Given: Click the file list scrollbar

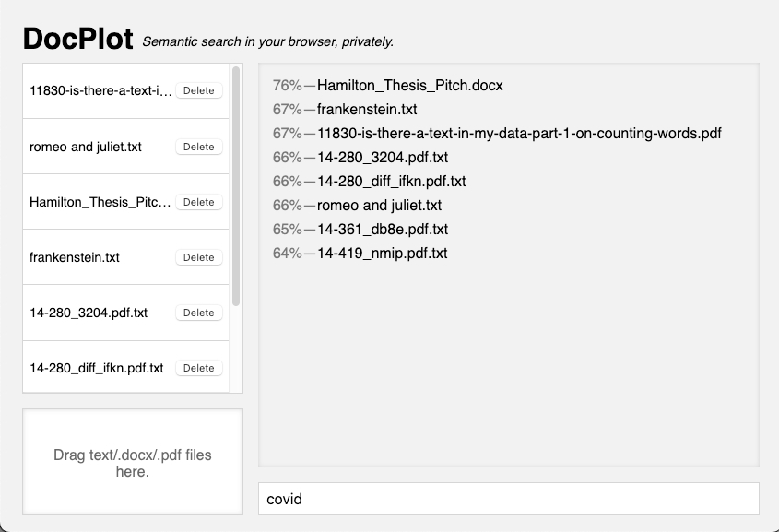Looking at the screenshot, I should pos(237,184).
